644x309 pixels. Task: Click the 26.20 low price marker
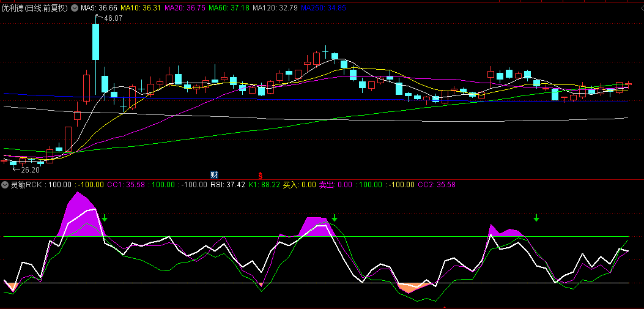click(29, 170)
